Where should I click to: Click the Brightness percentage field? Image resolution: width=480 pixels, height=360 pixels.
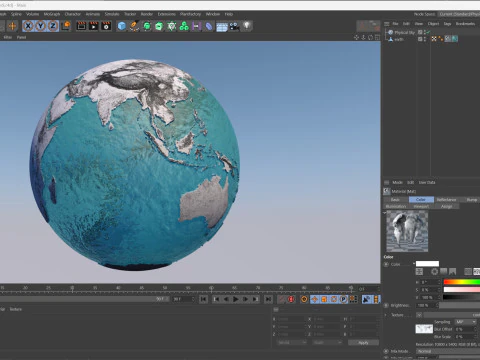click(427, 305)
